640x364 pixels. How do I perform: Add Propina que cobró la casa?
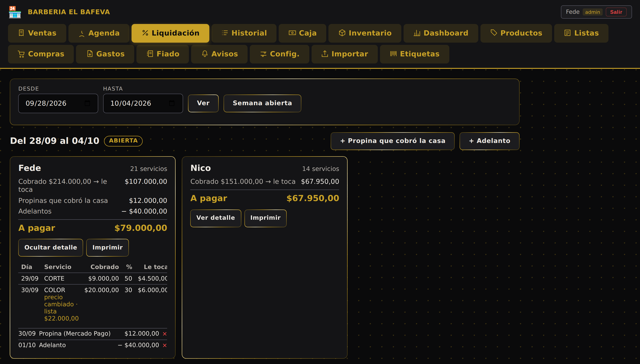pyautogui.click(x=393, y=141)
